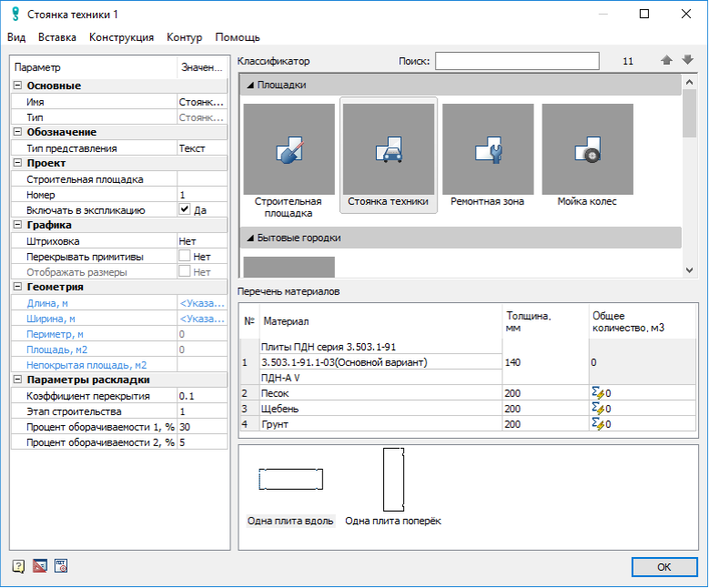Click the Общее количество, м3 column header

pyautogui.click(x=643, y=321)
